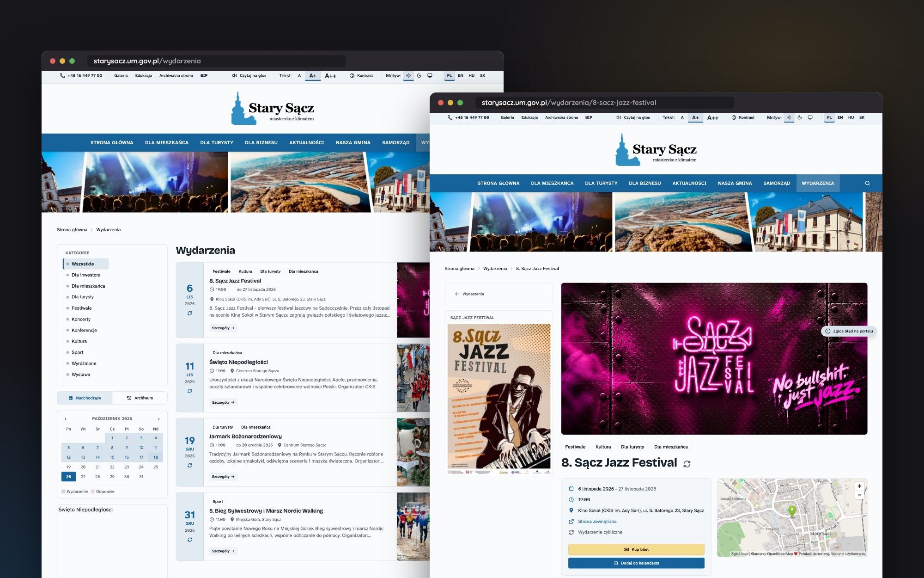Zoom in on the map
Image resolution: width=924 pixels, height=578 pixels.
point(859,486)
